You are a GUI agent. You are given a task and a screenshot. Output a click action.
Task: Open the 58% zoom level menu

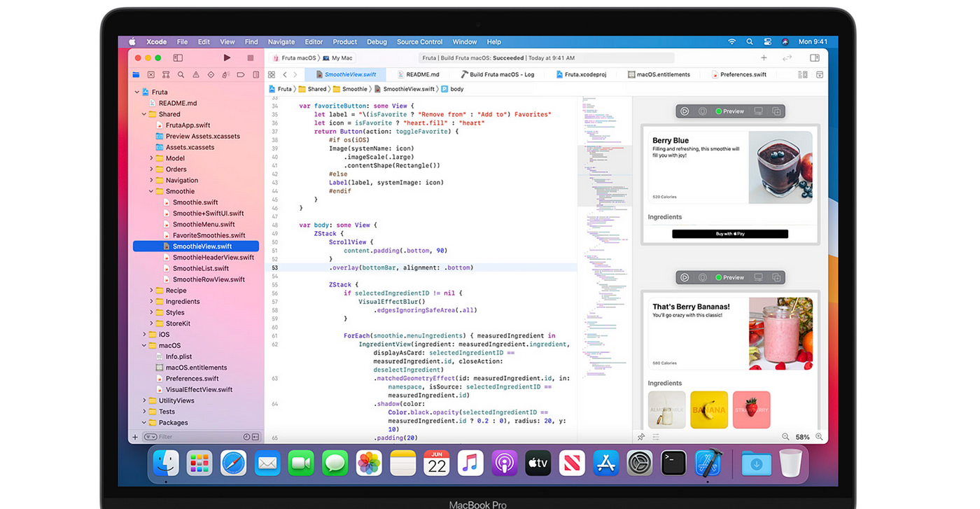[803, 437]
